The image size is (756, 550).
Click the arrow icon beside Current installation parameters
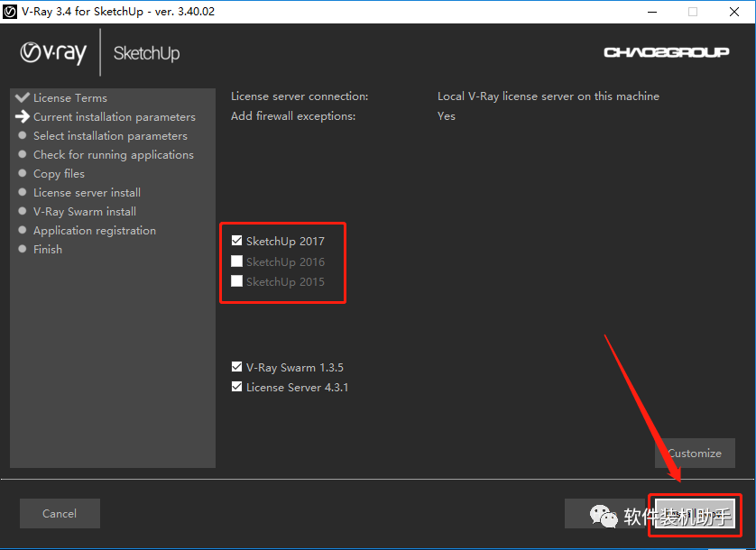[x=23, y=116]
